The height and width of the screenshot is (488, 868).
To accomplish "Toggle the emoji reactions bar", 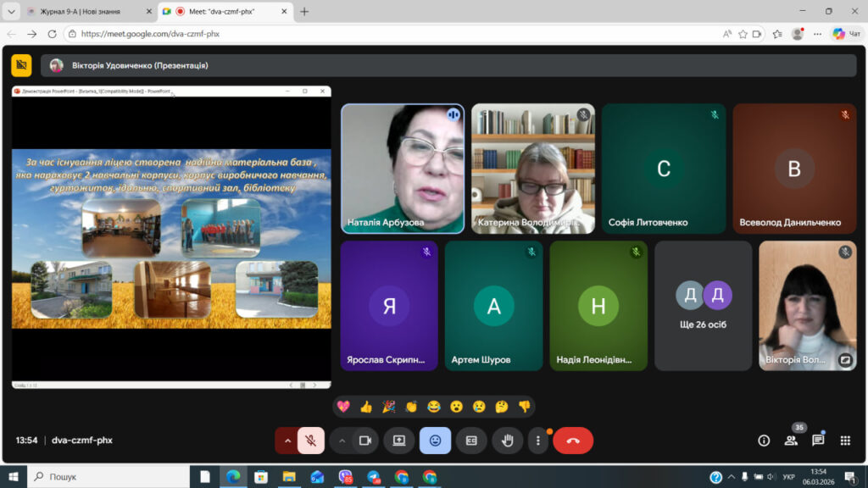I will (x=435, y=441).
